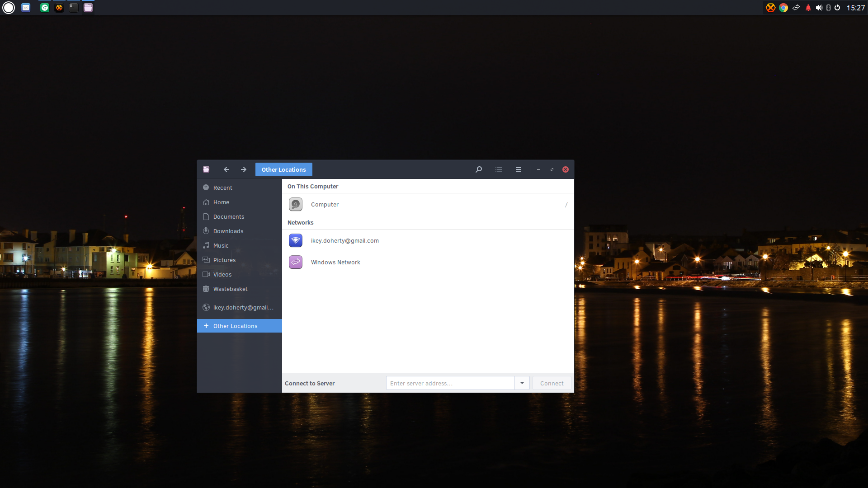Screen dimensions: 868x488
Task: Go to Home in the sidebar
Action: 240,202
